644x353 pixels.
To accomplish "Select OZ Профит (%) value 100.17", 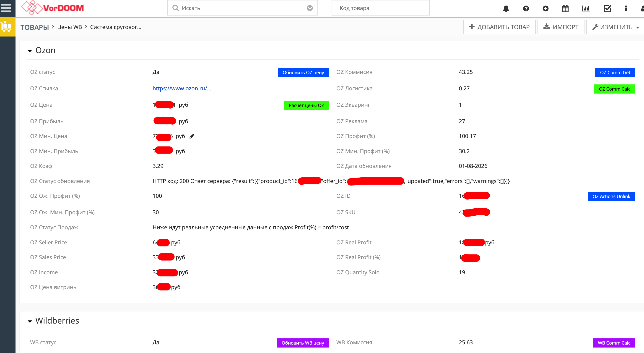I will click(x=467, y=136).
